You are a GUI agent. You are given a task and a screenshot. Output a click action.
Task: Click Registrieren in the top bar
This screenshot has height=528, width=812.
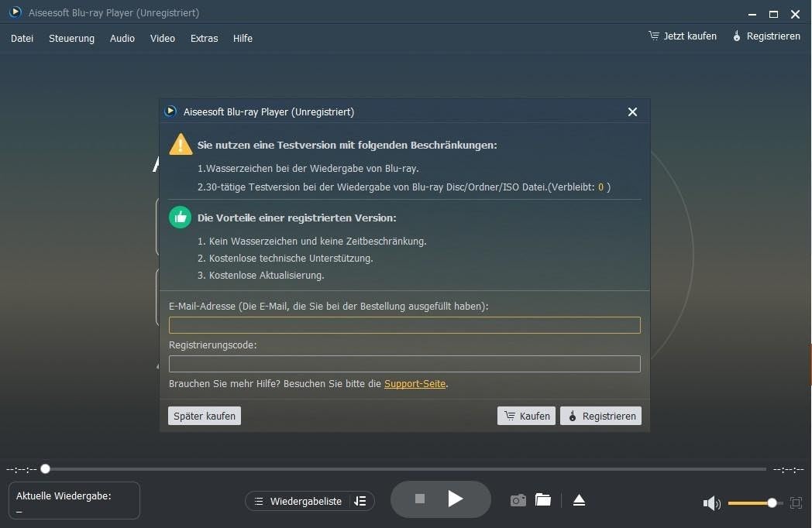point(766,36)
